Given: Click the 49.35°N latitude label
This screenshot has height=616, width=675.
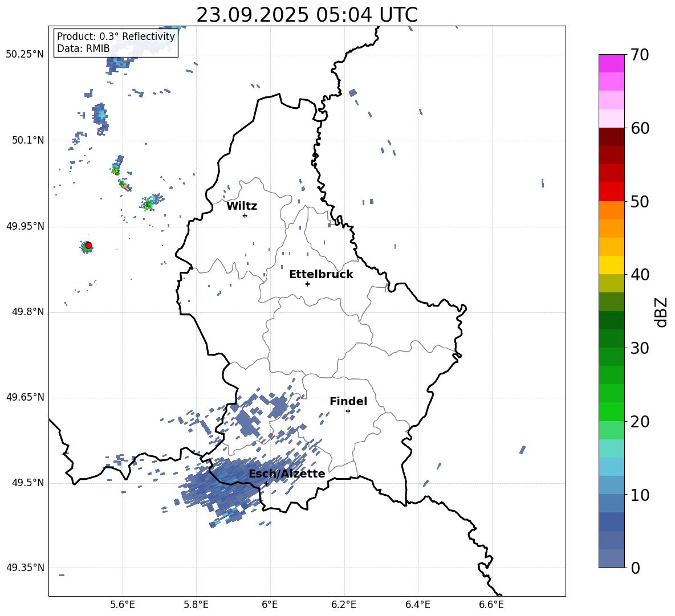Looking at the screenshot, I should point(25,568).
